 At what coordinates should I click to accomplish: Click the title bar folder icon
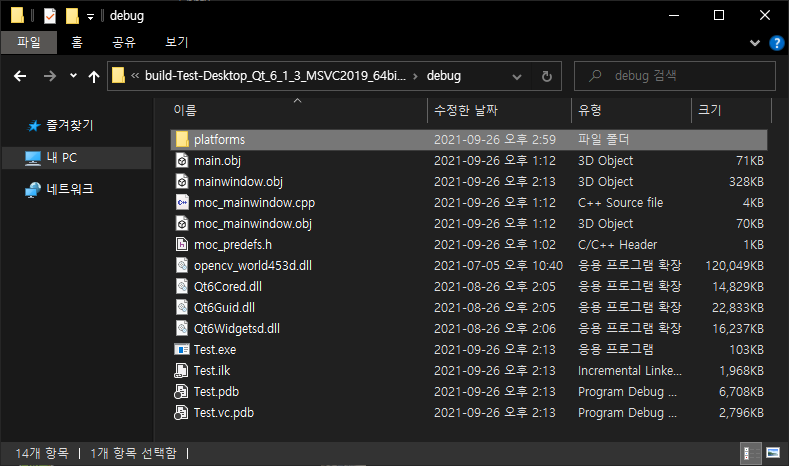pos(17,16)
